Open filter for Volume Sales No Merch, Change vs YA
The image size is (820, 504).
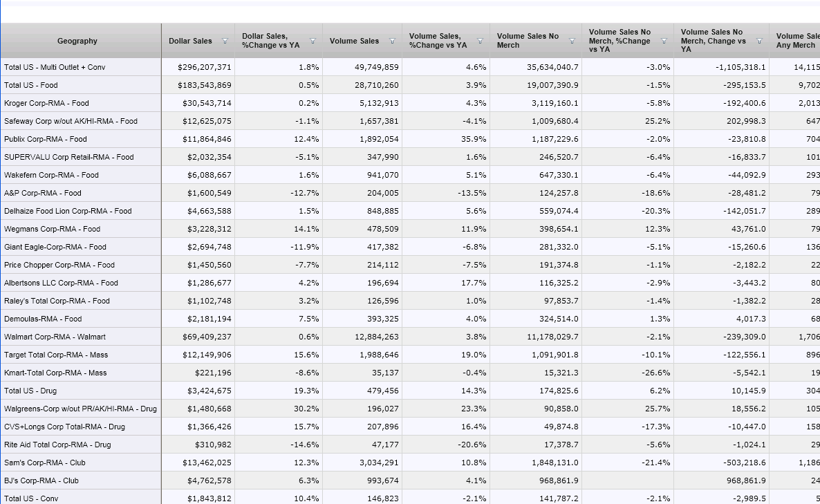(x=759, y=41)
